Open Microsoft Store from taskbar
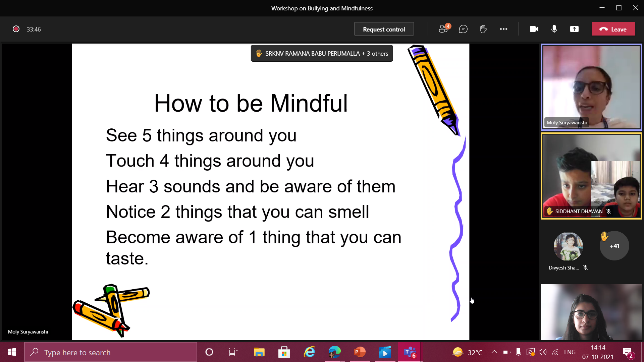 point(284,352)
